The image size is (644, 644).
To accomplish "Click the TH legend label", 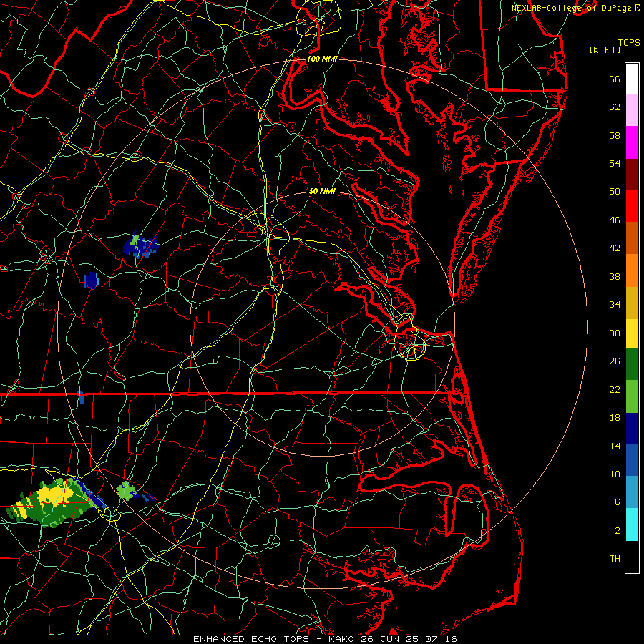I will 615,559.
